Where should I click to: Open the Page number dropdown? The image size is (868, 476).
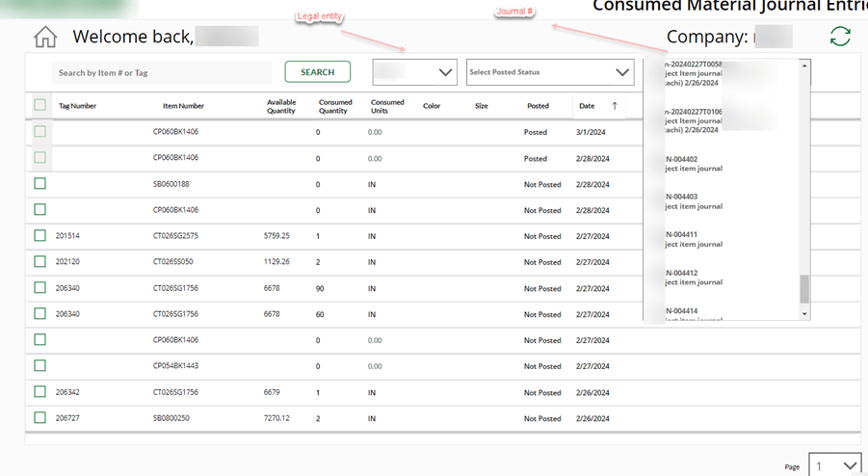coord(834,465)
